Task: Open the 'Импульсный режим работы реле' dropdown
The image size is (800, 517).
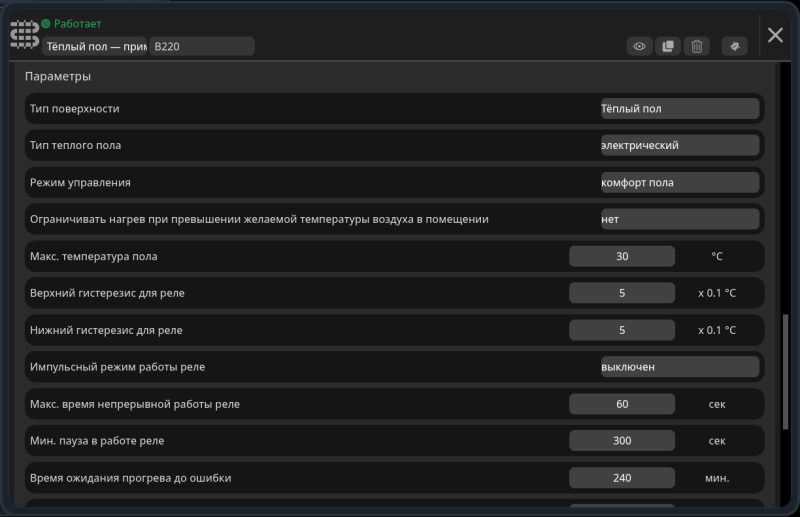Action: point(680,367)
